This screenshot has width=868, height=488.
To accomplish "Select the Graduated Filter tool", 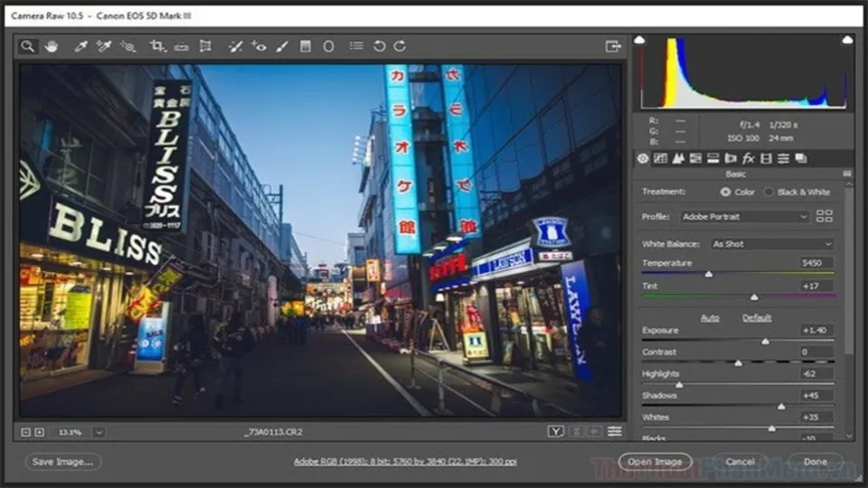I will [305, 46].
